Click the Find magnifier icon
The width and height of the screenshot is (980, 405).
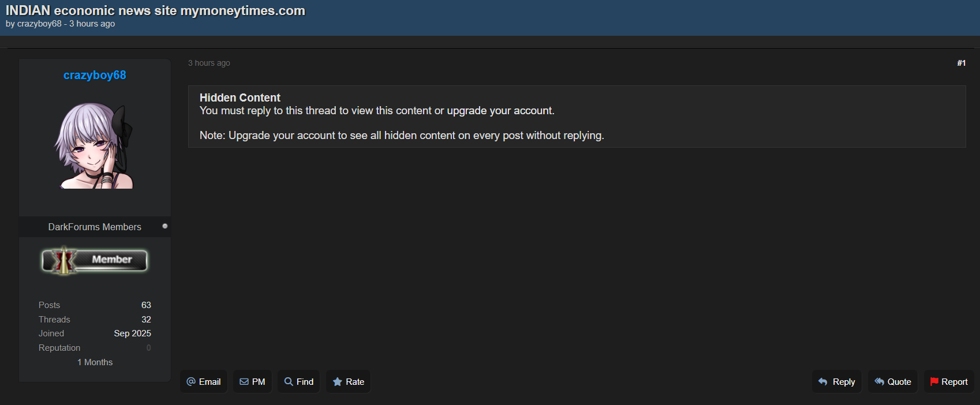click(x=289, y=382)
